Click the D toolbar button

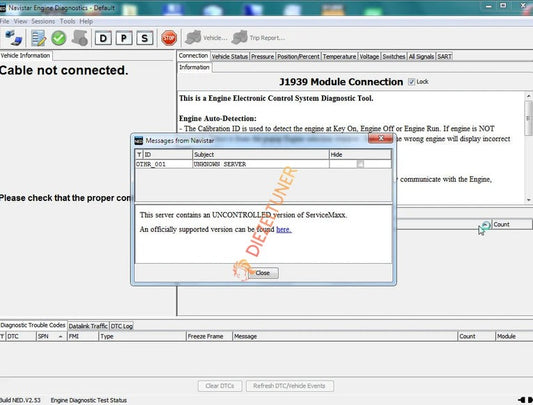103,38
